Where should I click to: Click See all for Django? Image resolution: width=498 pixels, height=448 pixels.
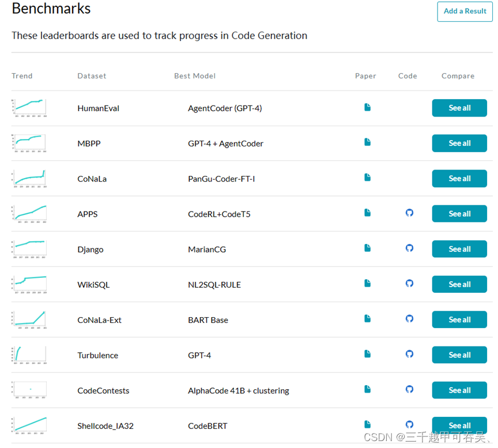click(459, 249)
